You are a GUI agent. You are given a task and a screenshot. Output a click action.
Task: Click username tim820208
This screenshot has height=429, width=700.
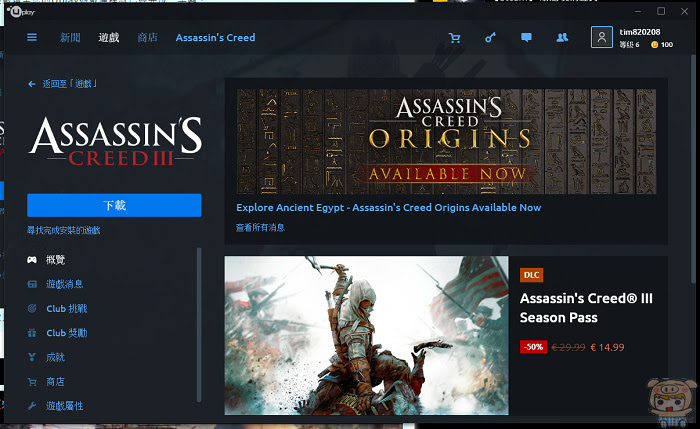click(640, 32)
